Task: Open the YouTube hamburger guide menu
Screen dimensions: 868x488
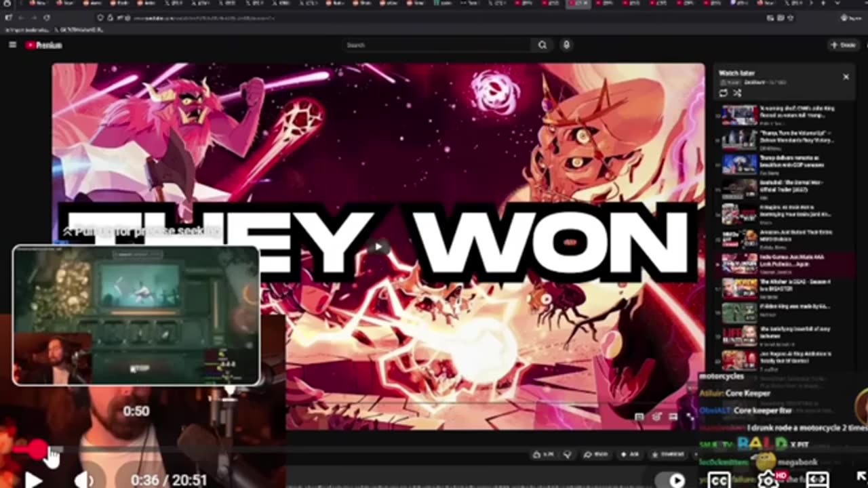Action: click(x=12, y=45)
